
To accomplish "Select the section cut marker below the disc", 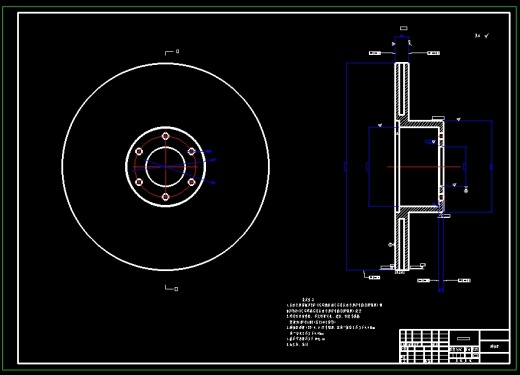I will click(172, 288).
